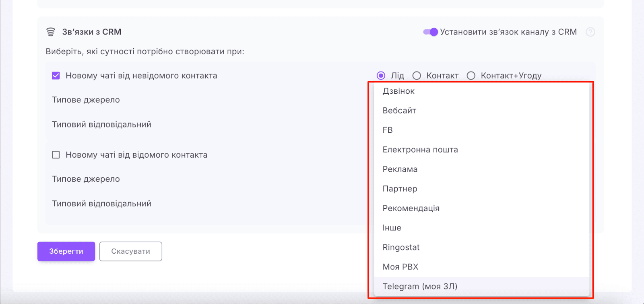Open the first 'Типове джерело' dropdown
The height and width of the screenshot is (304, 644).
tap(86, 100)
